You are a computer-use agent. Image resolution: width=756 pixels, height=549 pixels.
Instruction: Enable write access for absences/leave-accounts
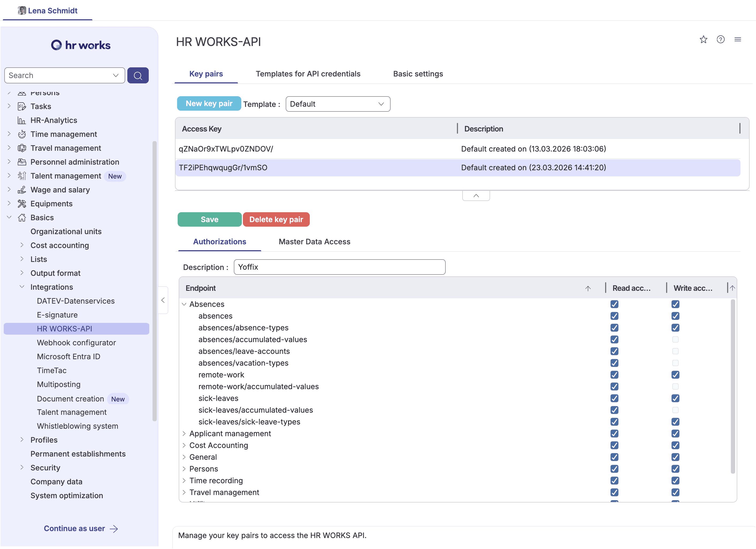pos(675,351)
